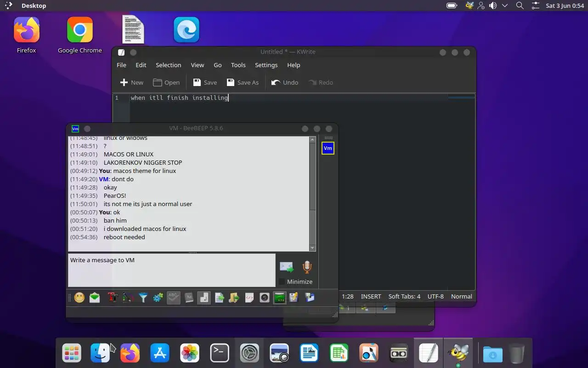Send message with envelope arrow button
Viewport: 588px width, 368px height.
click(287, 267)
